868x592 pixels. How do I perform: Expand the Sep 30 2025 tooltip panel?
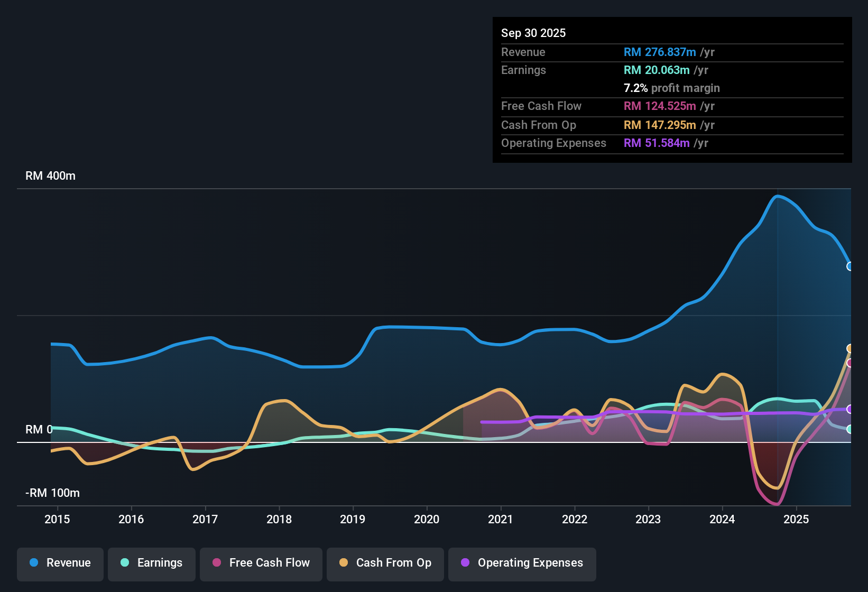coord(533,33)
